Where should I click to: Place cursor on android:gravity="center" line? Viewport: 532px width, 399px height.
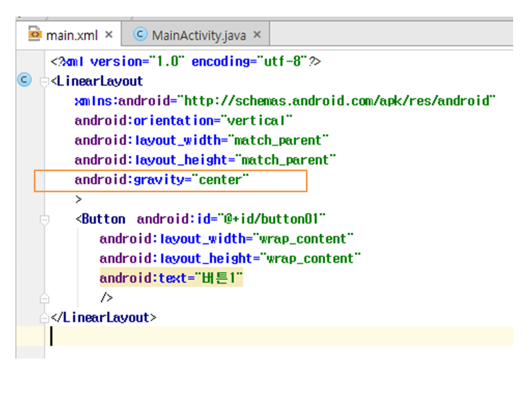point(162,180)
